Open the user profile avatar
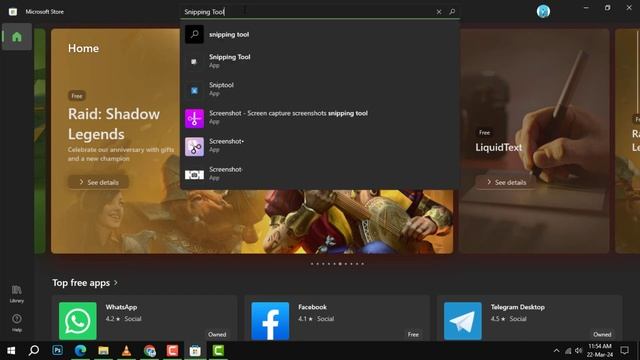 (x=543, y=11)
